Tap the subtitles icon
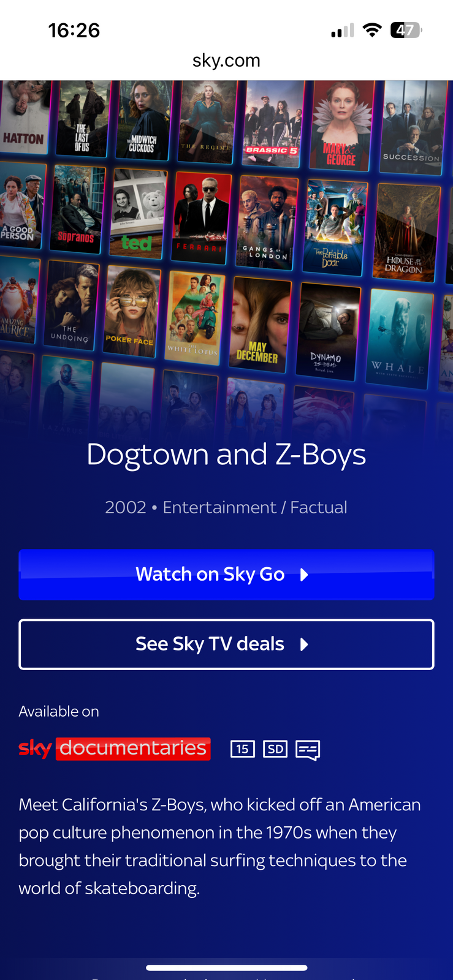The height and width of the screenshot is (980, 453). pos(308,750)
